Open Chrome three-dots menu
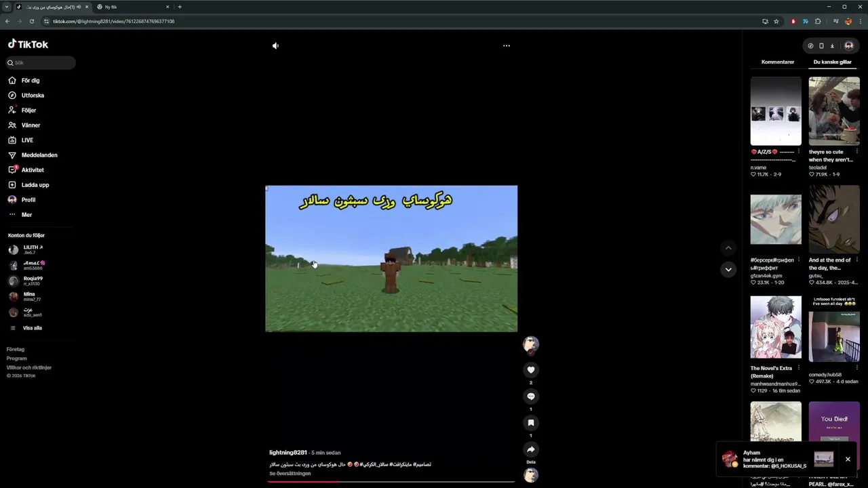 pos(860,21)
